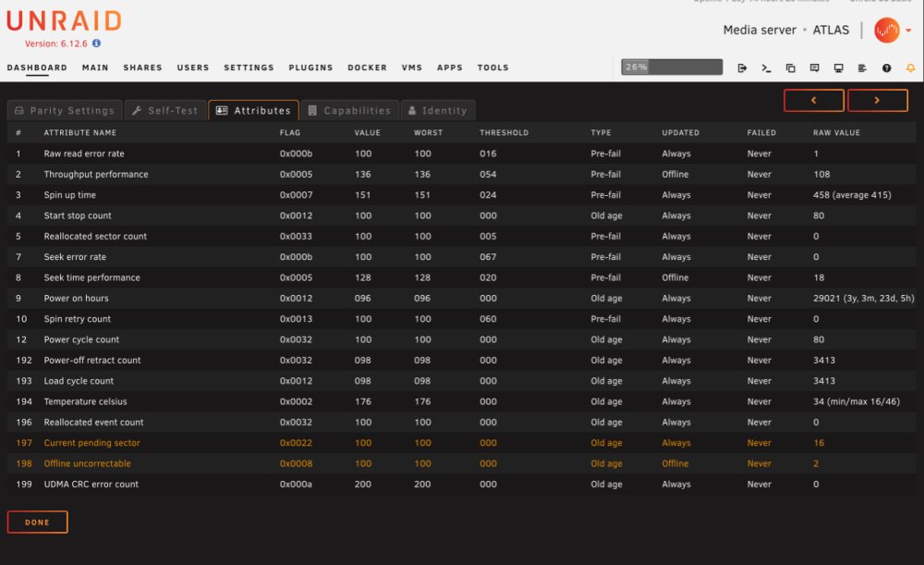Click highlighted Current pending sector row
Viewport: 924px width, 565px height.
(462, 442)
